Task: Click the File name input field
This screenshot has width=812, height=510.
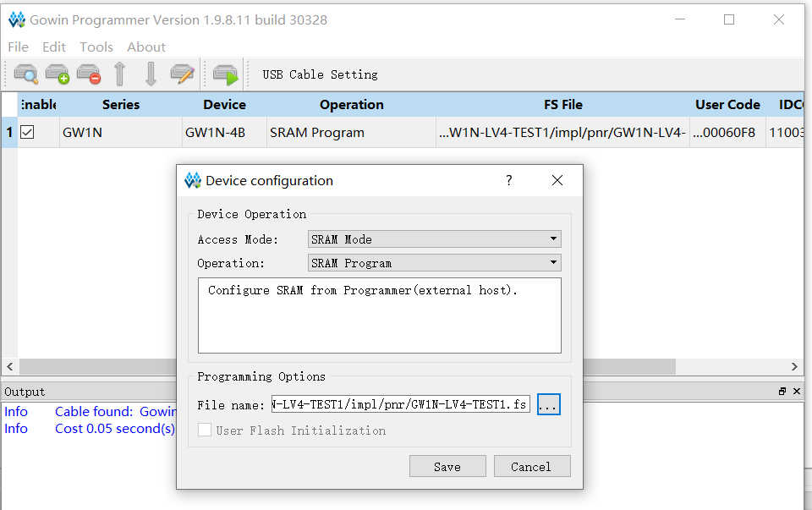Action: [x=401, y=404]
